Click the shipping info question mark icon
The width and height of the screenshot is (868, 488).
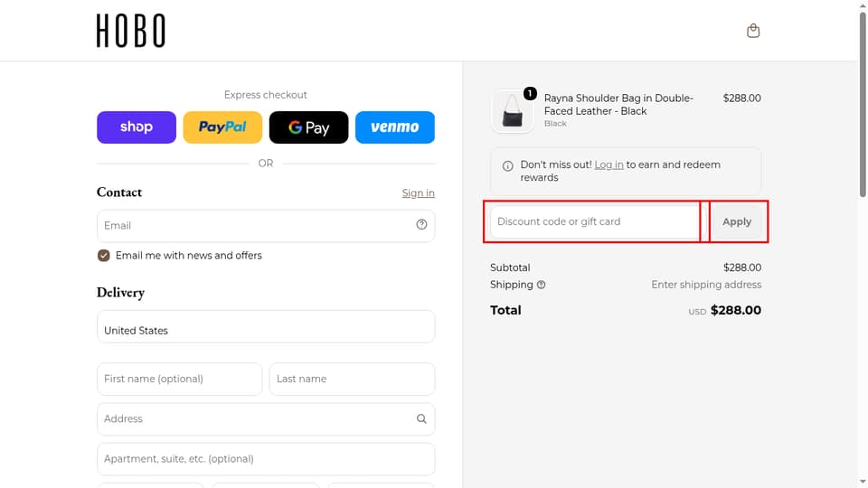(x=541, y=285)
